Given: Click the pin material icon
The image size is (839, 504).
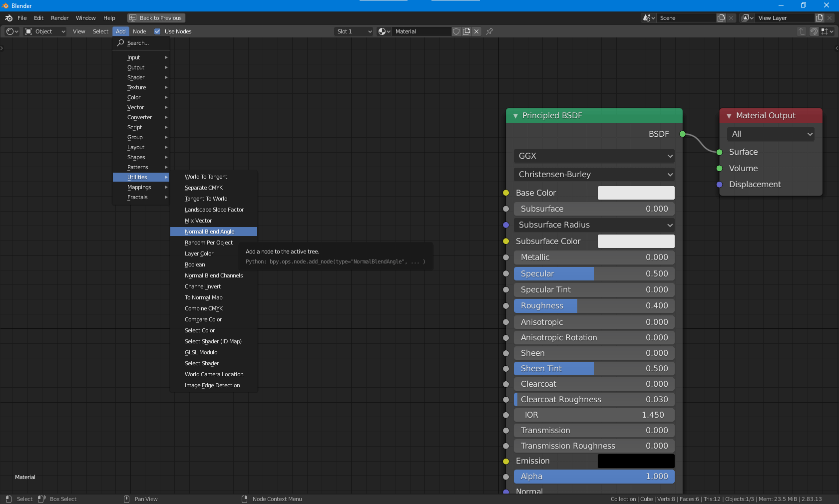Looking at the screenshot, I should pos(489,31).
